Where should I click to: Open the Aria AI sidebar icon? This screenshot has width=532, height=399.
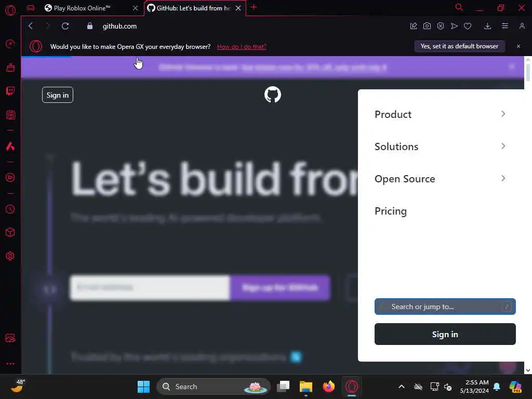pyautogui.click(x=10, y=146)
